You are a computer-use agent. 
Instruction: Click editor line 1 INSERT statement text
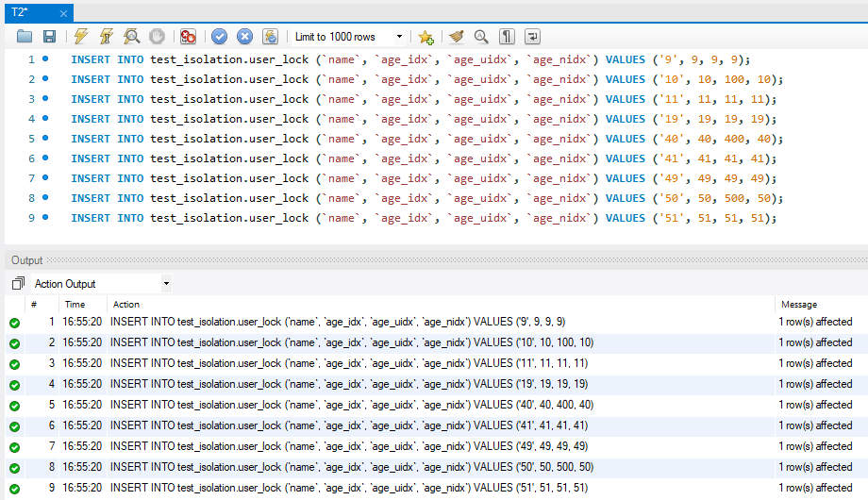(x=410, y=59)
